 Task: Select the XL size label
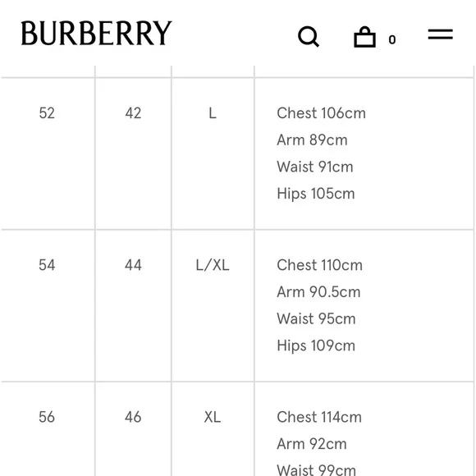[213, 417]
